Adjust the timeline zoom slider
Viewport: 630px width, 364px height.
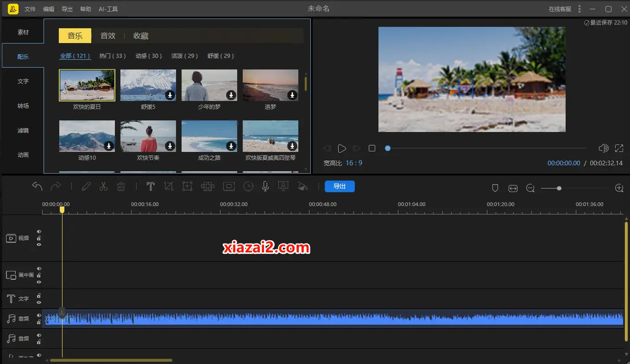click(559, 188)
